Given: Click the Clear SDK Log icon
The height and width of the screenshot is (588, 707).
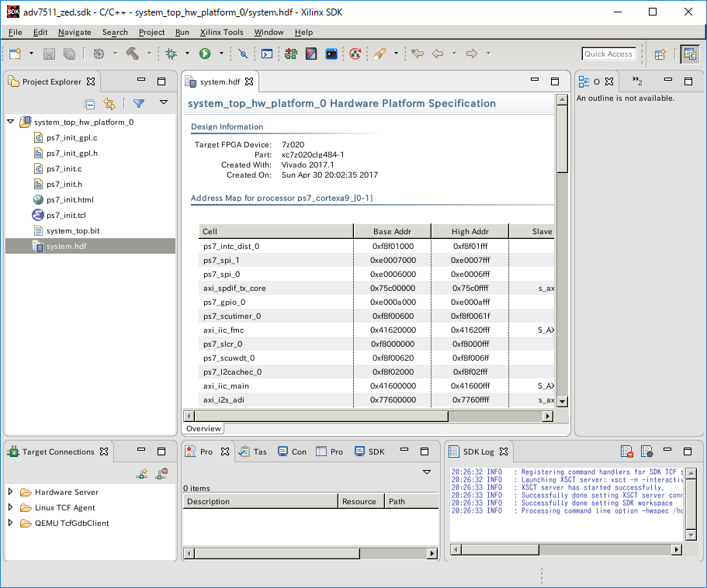Looking at the screenshot, I should pos(627,451).
